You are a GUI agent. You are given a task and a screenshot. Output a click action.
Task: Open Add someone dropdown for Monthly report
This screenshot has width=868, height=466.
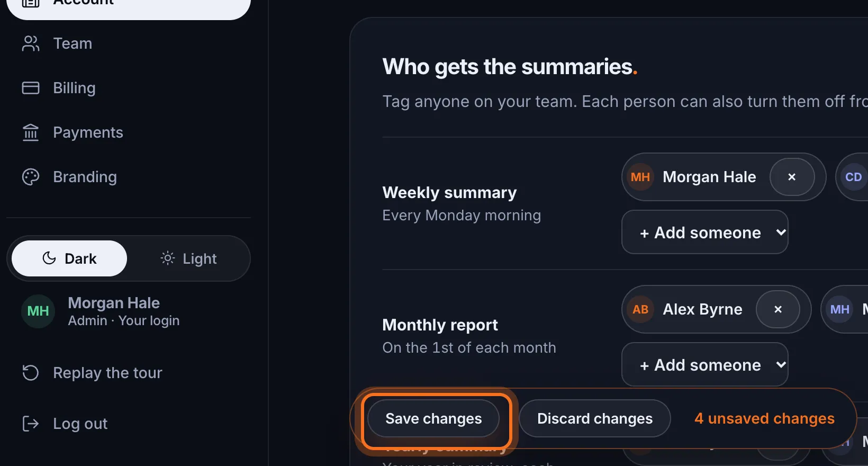(x=704, y=364)
